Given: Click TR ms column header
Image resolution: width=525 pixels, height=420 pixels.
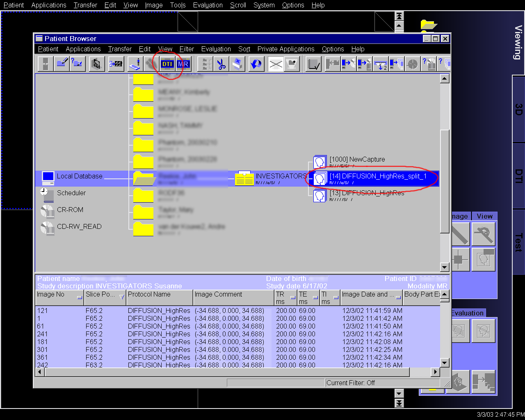Looking at the screenshot, I should pyautogui.click(x=286, y=297).
